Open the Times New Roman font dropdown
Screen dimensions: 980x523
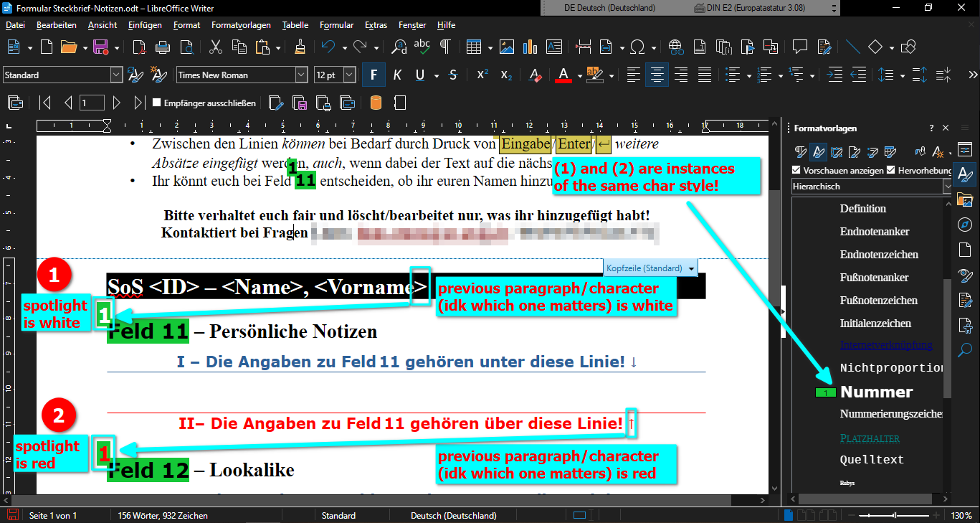coord(301,75)
